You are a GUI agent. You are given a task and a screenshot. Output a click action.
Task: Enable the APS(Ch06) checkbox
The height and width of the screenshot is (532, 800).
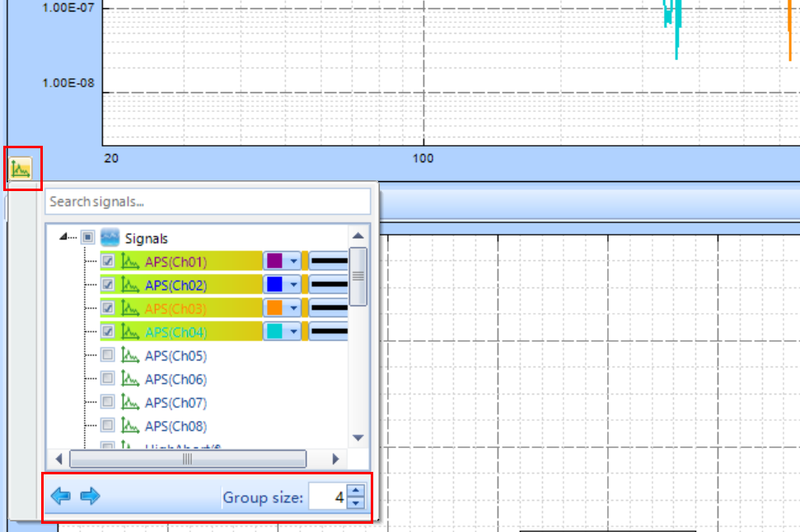[x=108, y=378]
